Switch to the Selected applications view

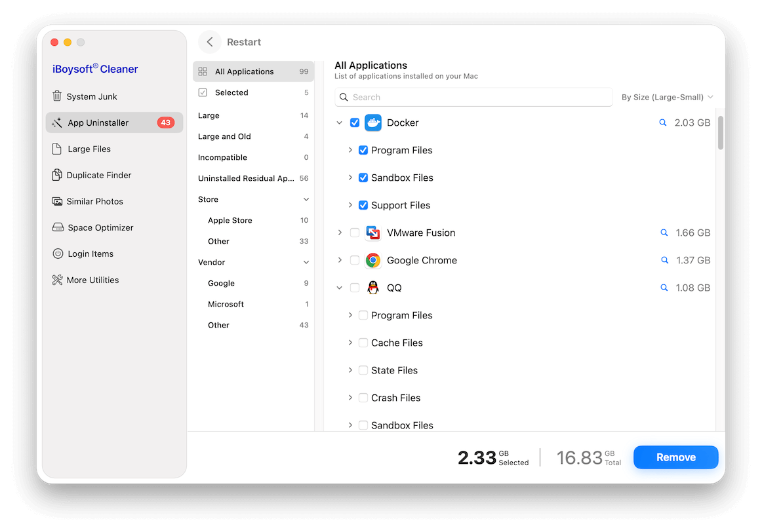click(231, 92)
